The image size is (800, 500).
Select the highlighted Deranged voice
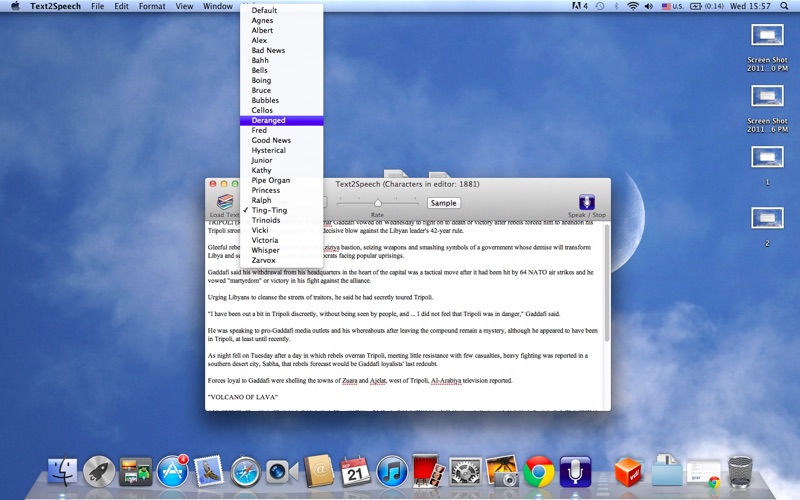click(282, 120)
